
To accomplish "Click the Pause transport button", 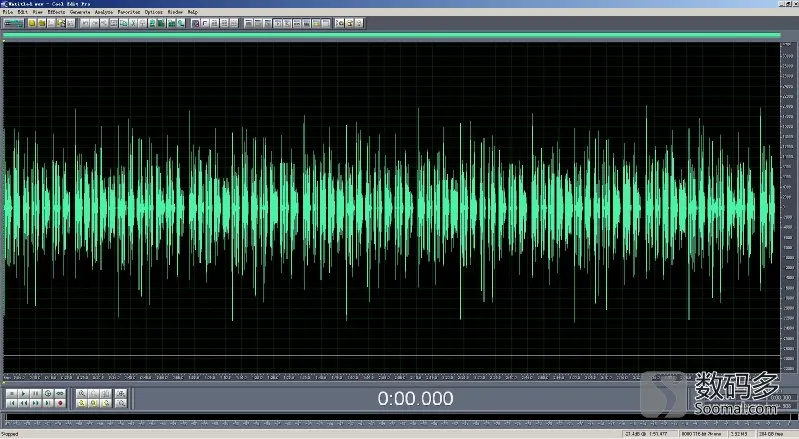I will click(x=36, y=394).
